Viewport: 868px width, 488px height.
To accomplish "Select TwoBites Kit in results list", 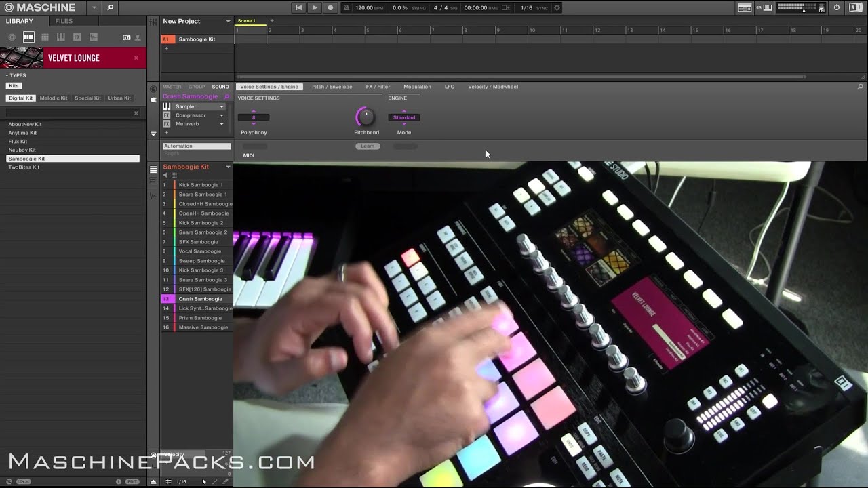I will click(x=73, y=167).
